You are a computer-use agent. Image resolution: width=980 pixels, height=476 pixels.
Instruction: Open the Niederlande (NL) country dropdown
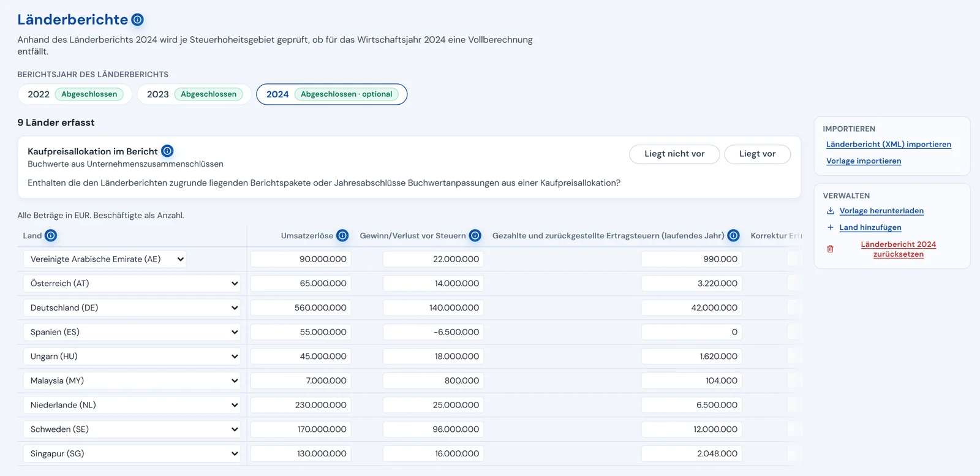[x=132, y=405]
